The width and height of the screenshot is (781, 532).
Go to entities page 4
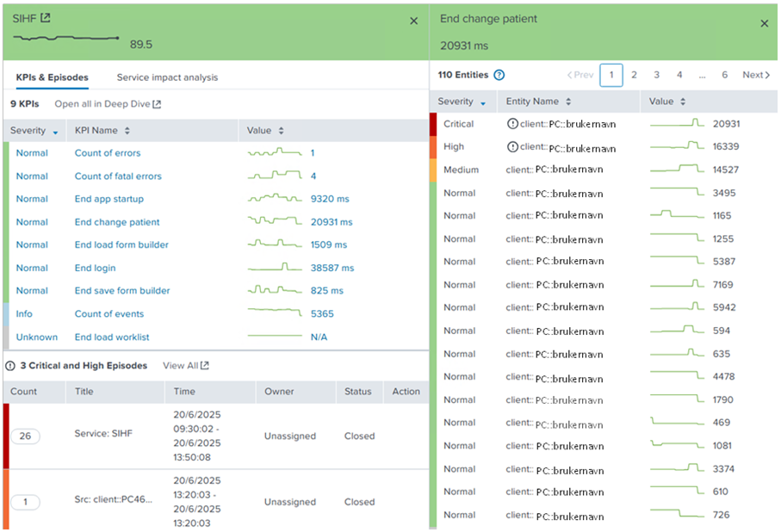679,75
